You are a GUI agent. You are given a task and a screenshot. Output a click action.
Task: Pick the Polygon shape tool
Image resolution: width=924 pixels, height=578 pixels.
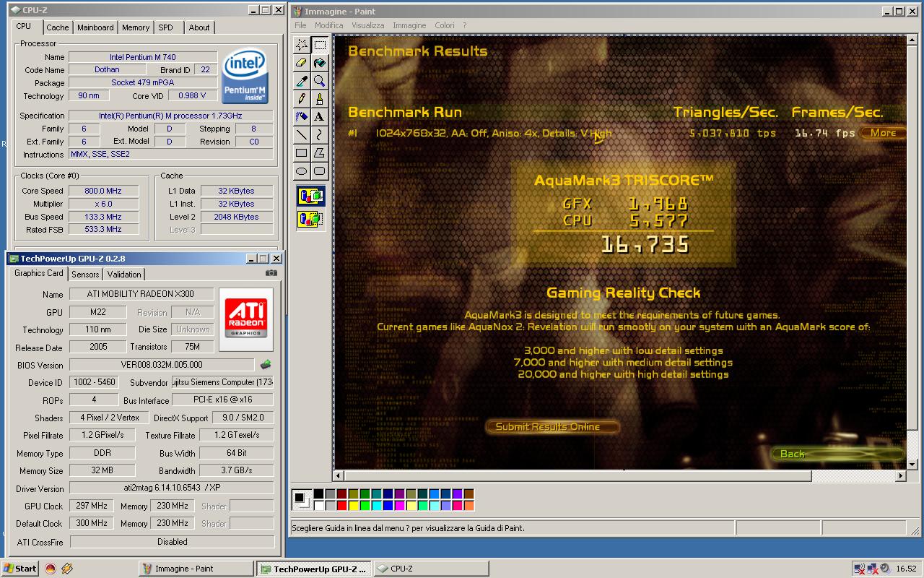click(320, 153)
